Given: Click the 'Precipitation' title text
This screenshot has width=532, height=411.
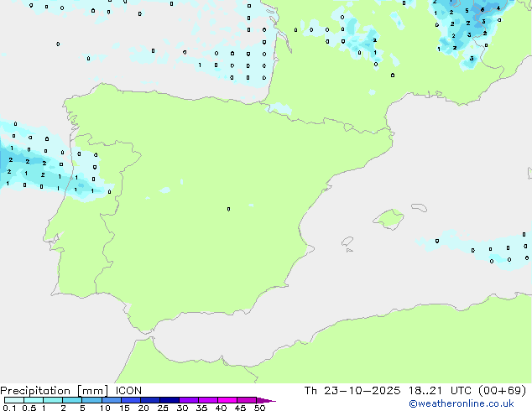Looking at the screenshot, I should pos(35,391).
